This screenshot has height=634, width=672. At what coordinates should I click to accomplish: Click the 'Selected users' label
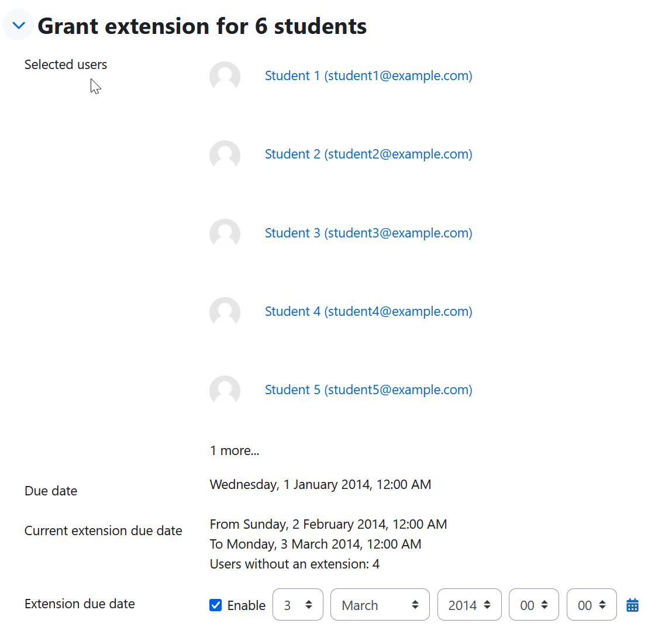[x=66, y=64]
